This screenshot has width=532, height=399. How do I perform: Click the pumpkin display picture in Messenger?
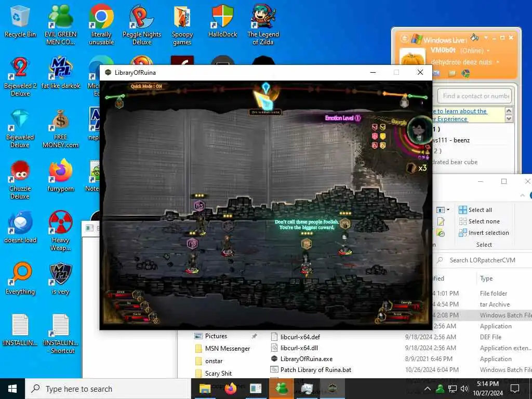click(413, 58)
